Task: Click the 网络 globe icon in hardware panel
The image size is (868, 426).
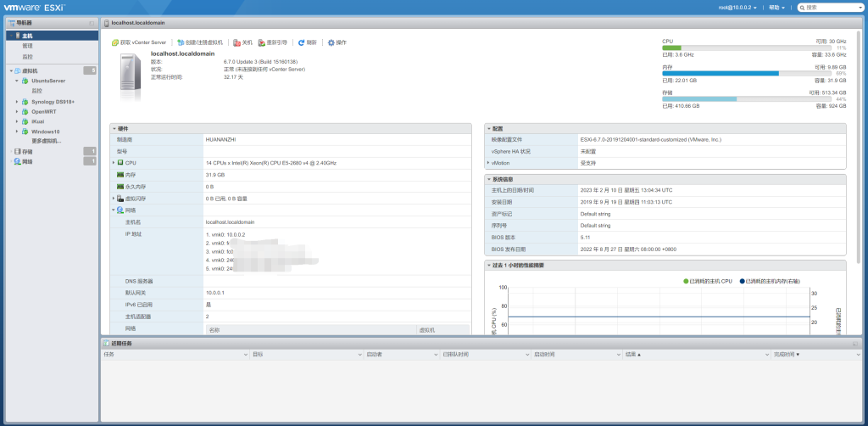Action: [120, 210]
